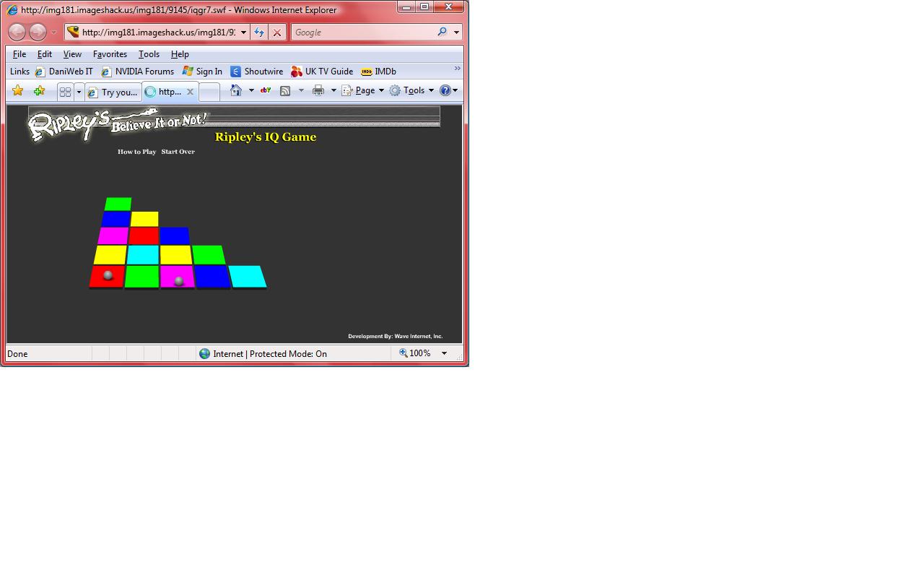Click the browser Back arrow button
This screenshot has width=924, height=578.
pos(17,32)
